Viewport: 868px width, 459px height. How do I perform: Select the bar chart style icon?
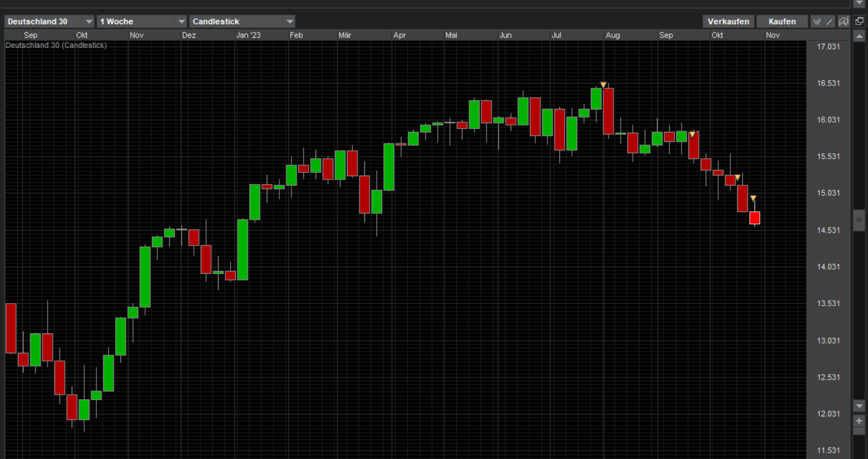817,22
